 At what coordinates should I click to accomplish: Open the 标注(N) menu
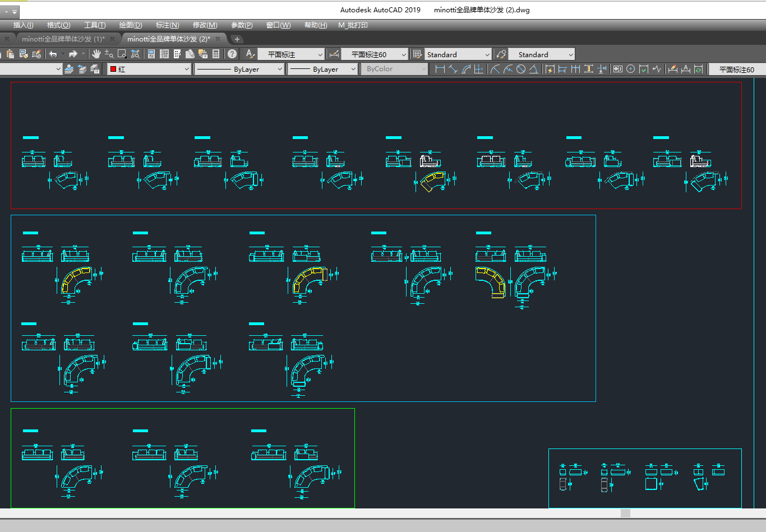pos(167,25)
